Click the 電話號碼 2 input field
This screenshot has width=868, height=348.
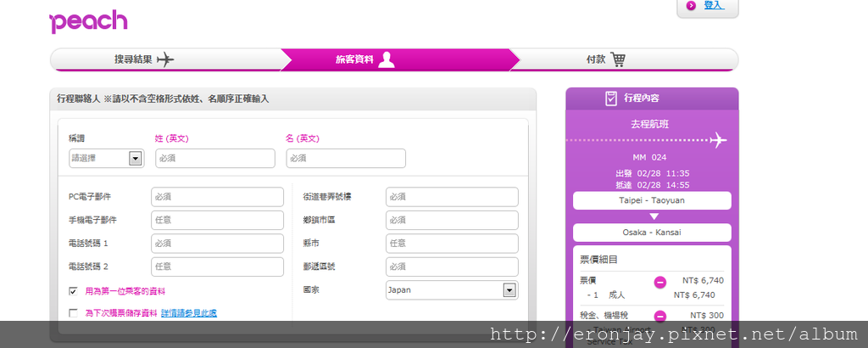click(x=218, y=267)
